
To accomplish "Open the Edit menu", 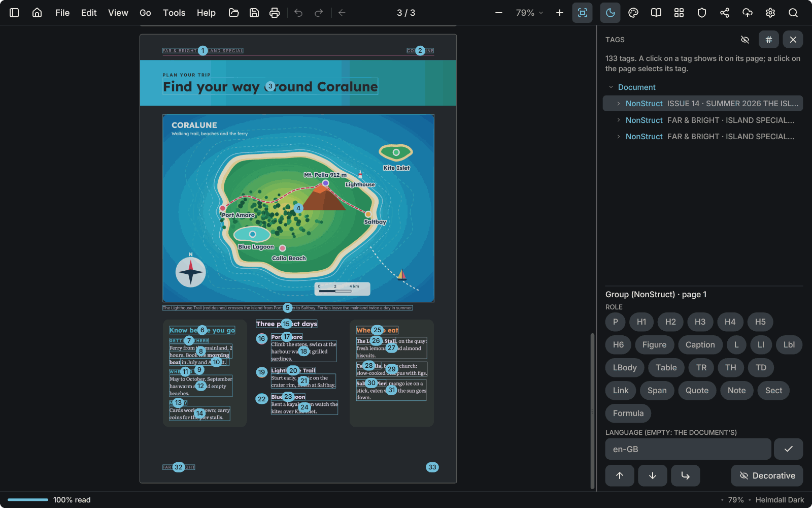I will (x=89, y=13).
